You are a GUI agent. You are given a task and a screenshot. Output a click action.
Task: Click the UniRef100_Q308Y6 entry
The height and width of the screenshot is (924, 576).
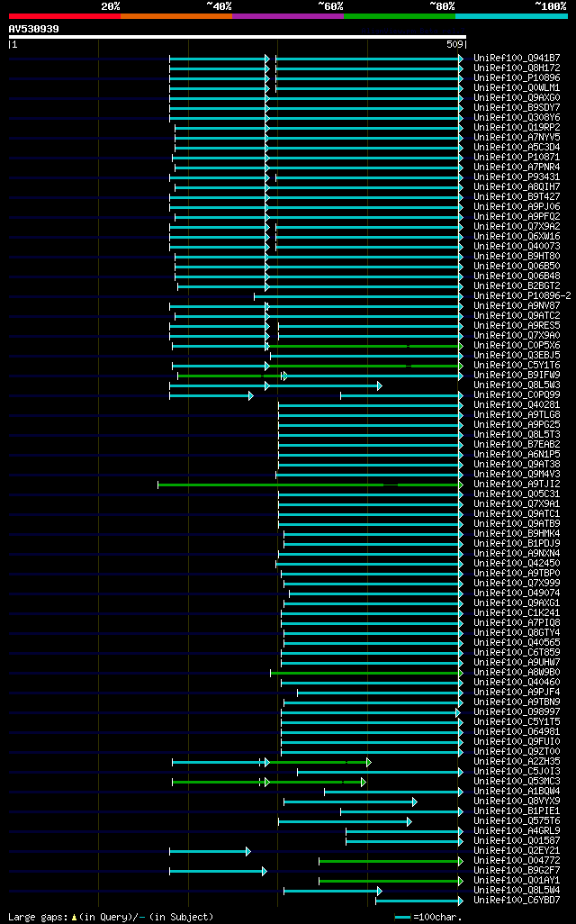[517, 118]
